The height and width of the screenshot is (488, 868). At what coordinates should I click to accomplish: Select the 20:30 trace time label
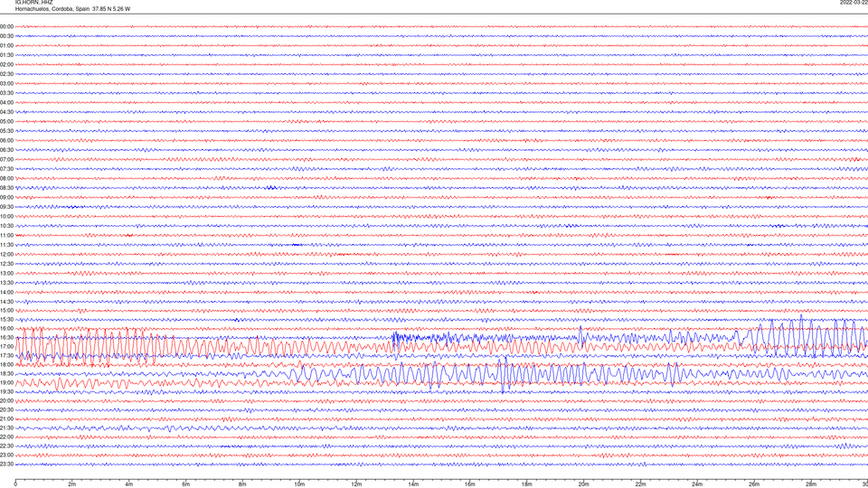coord(6,410)
